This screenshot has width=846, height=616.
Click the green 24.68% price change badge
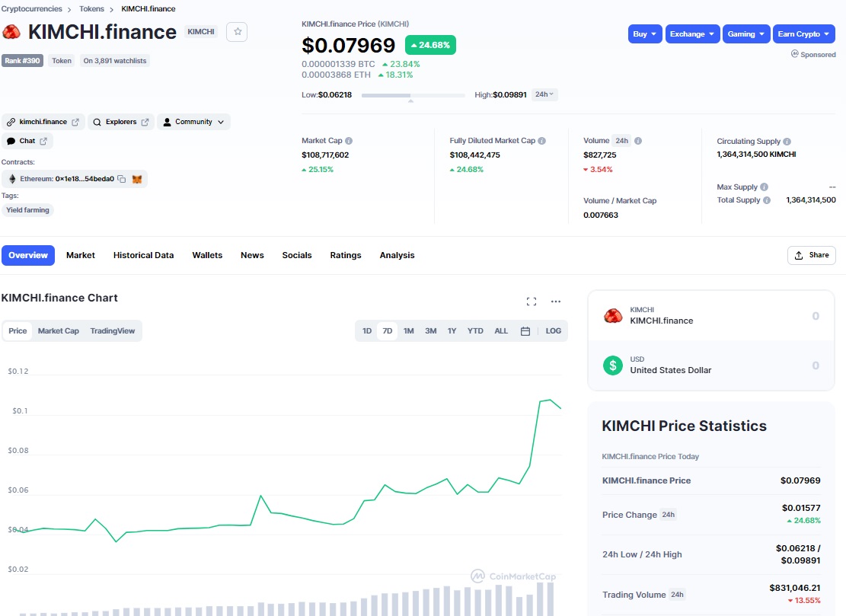tap(430, 46)
